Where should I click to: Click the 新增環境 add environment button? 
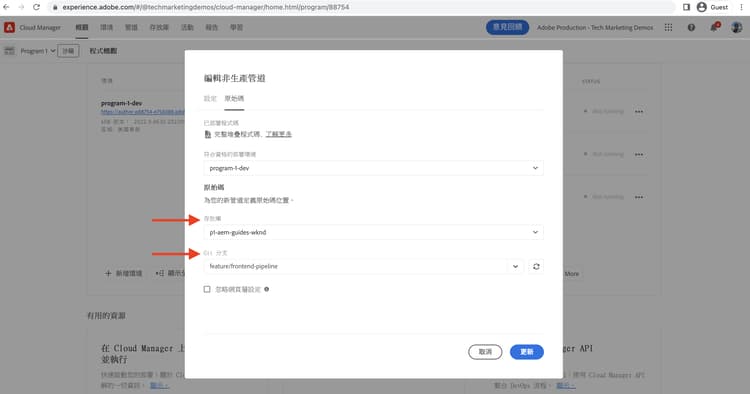pyautogui.click(x=124, y=274)
